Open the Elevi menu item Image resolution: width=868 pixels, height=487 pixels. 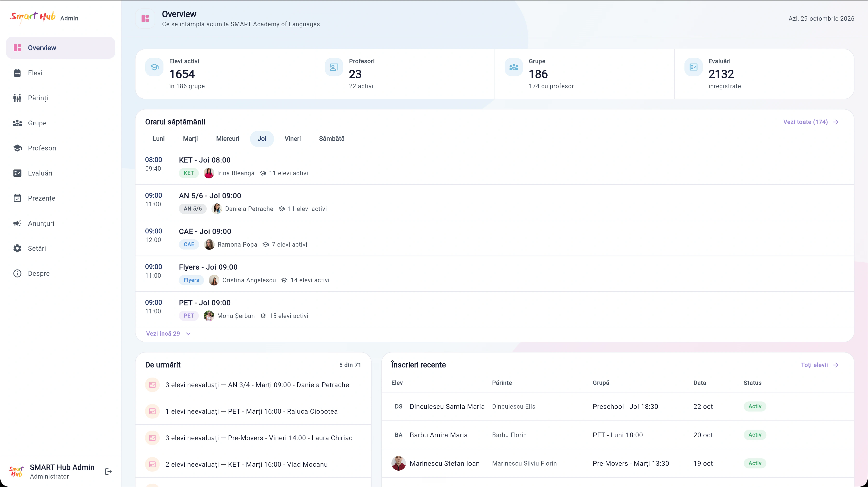point(61,73)
